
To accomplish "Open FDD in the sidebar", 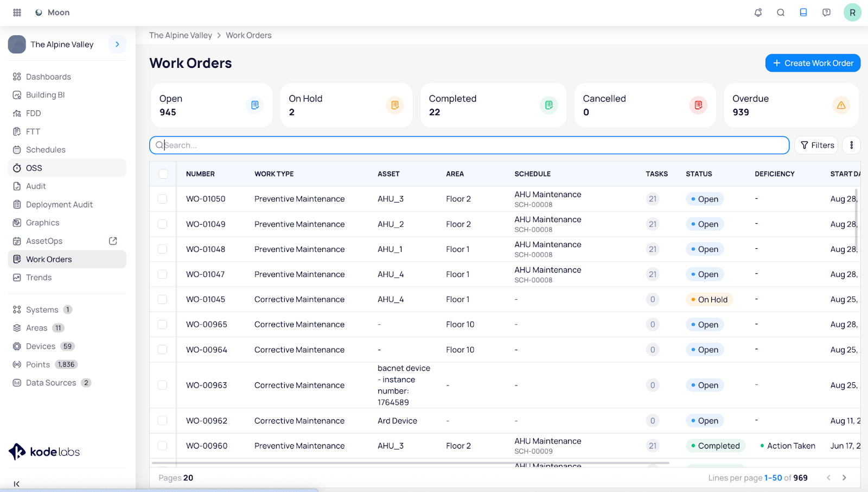I will coord(67,113).
